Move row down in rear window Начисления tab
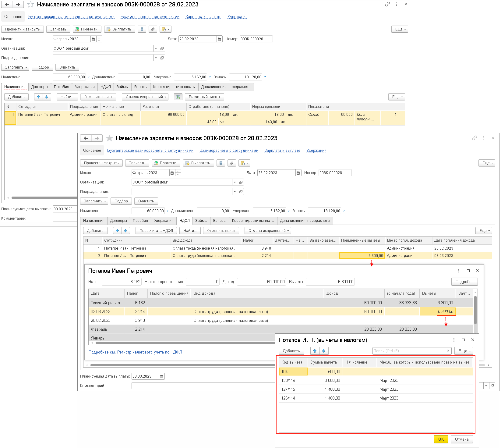 pyautogui.click(x=47, y=97)
